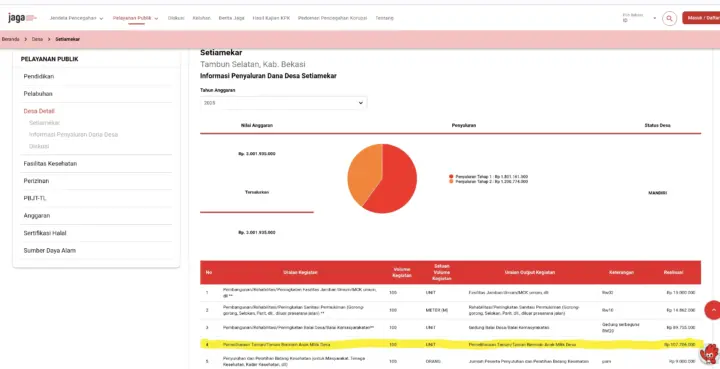The image size is (720, 369).
Task: Click the red Penyaluran Tahap 1 legend dot
Action: tap(451, 176)
